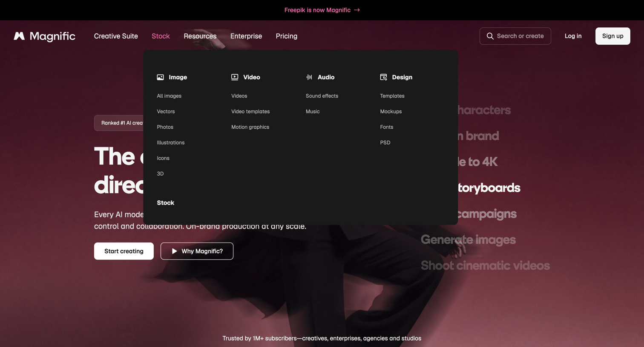Click the Sign up button
The width and height of the screenshot is (644, 347).
click(x=612, y=36)
